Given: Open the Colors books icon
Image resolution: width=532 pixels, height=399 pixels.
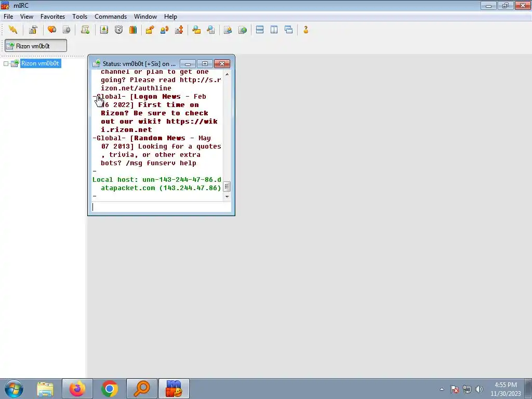Looking at the screenshot, I should click(133, 30).
